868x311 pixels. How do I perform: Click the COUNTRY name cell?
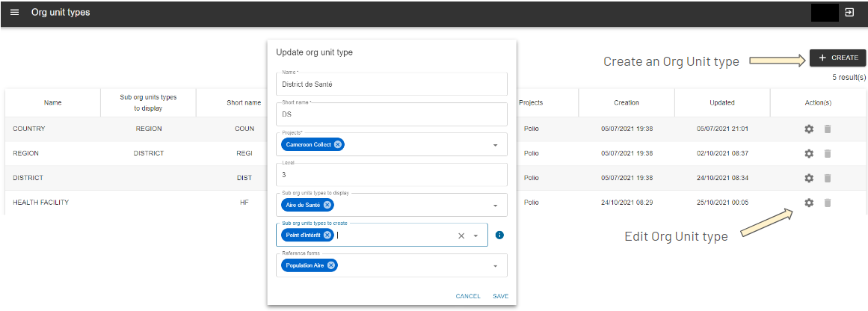(29, 129)
